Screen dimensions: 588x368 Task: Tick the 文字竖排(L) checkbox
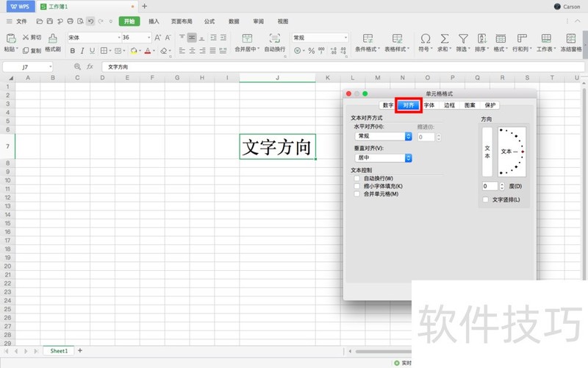click(485, 199)
